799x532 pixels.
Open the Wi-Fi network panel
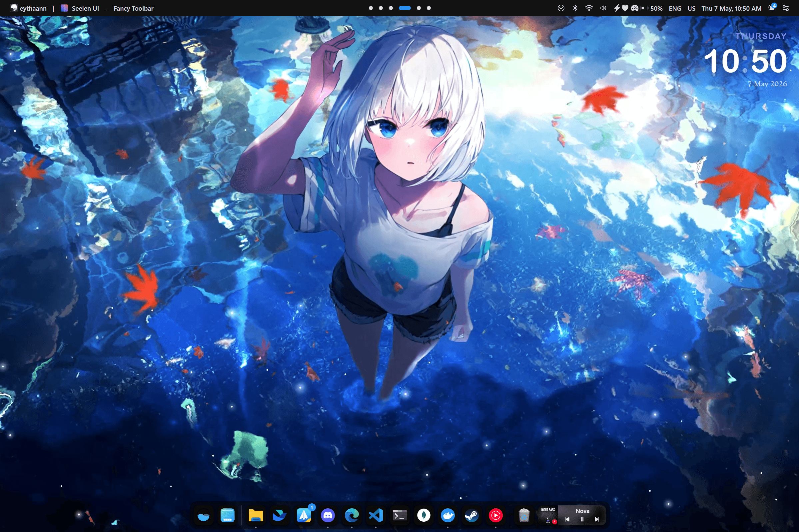pos(589,8)
